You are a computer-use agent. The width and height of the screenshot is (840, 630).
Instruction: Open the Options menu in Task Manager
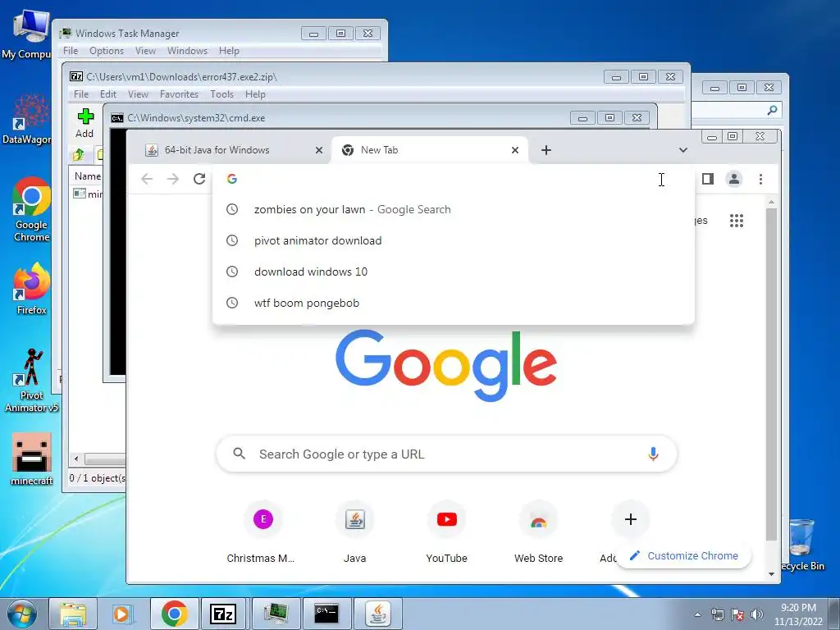click(x=107, y=51)
